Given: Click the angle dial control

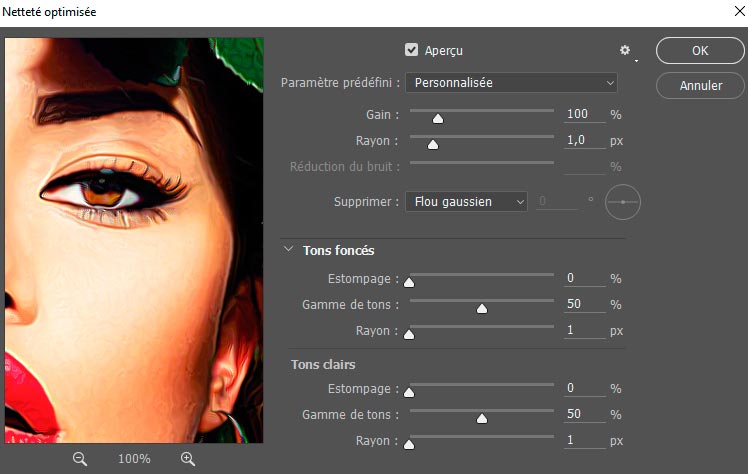Looking at the screenshot, I should (623, 202).
